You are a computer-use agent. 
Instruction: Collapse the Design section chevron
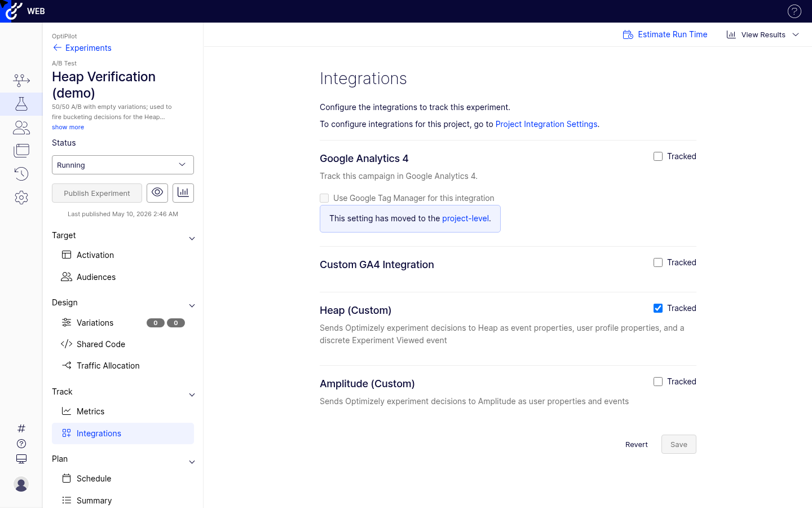(192, 306)
